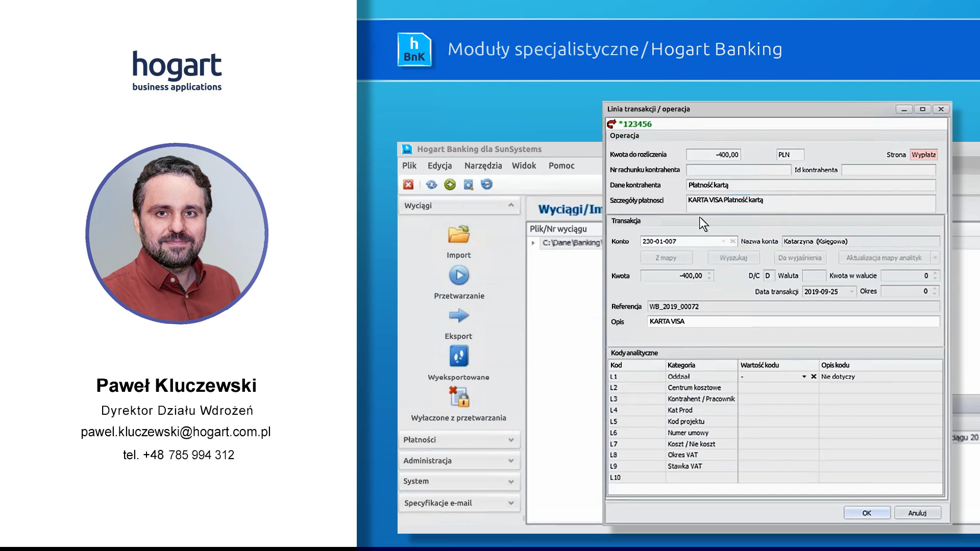
Task: Click the red arrow icon beside *123456
Action: pos(611,124)
